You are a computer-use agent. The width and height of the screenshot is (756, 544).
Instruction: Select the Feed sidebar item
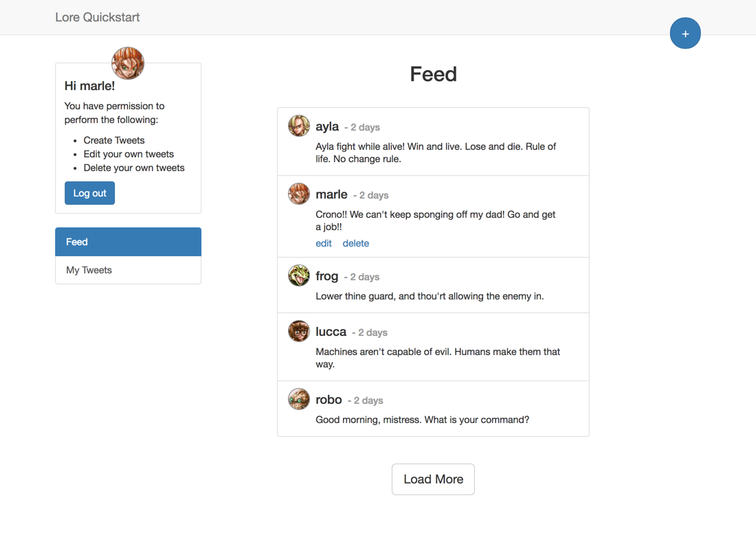129,242
